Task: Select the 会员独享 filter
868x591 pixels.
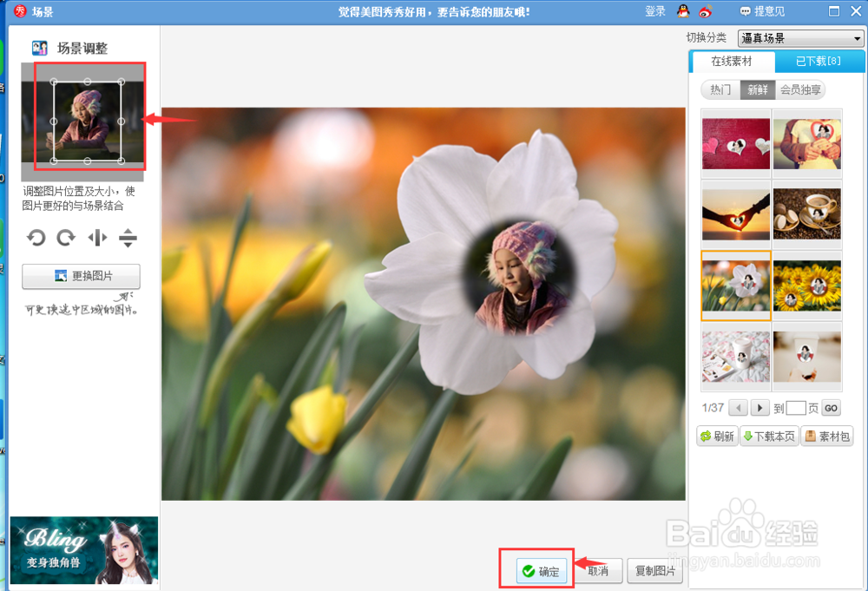Action: point(800,89)
